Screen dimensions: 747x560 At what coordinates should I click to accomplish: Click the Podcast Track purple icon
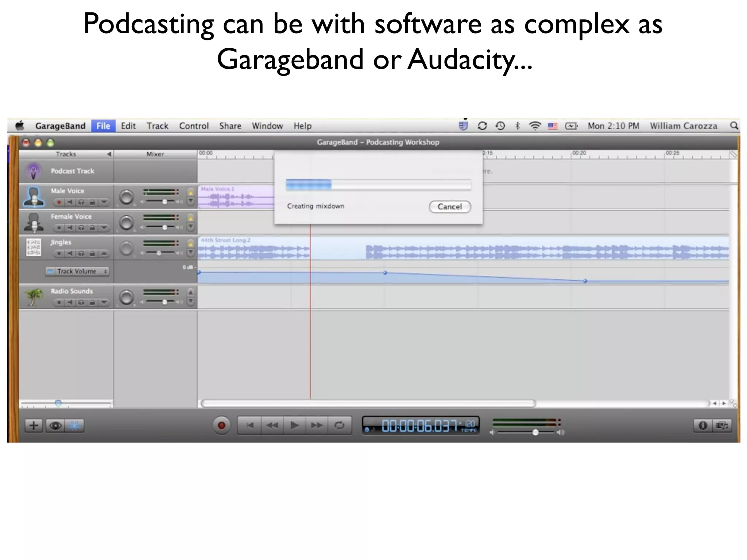(34, 171)
